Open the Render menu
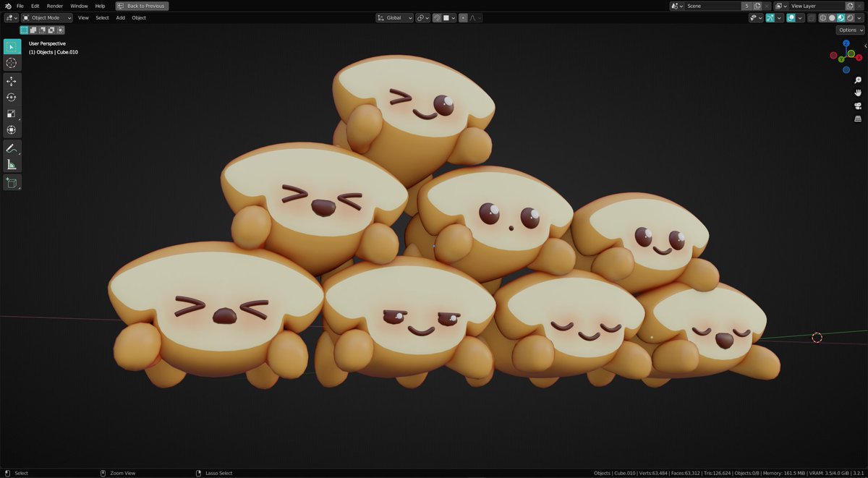 55,6
